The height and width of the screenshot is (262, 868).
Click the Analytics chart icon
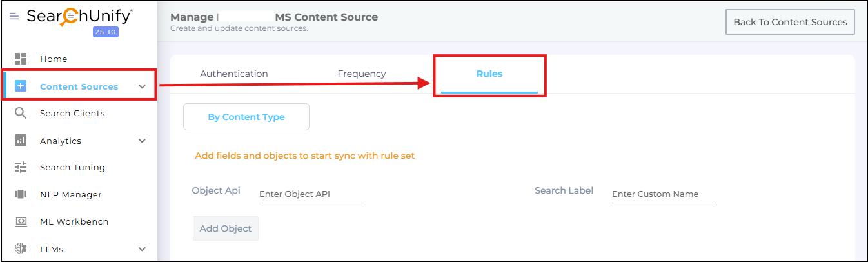pos(21,140)
